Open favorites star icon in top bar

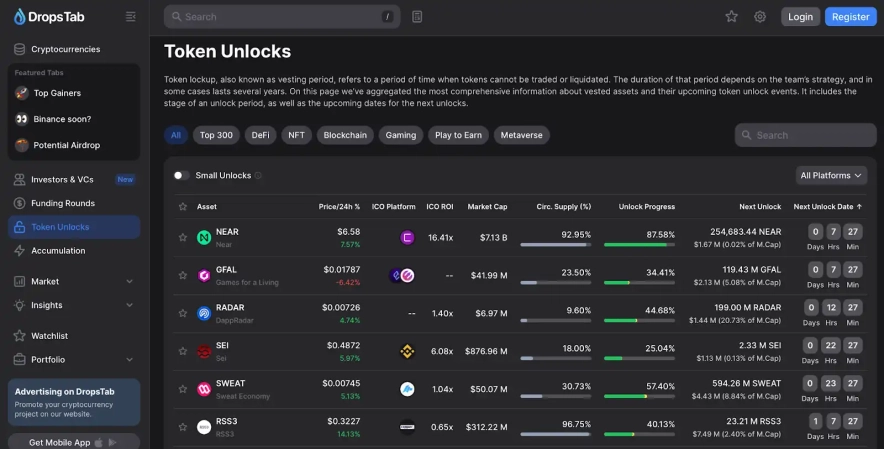coord(731,16)
